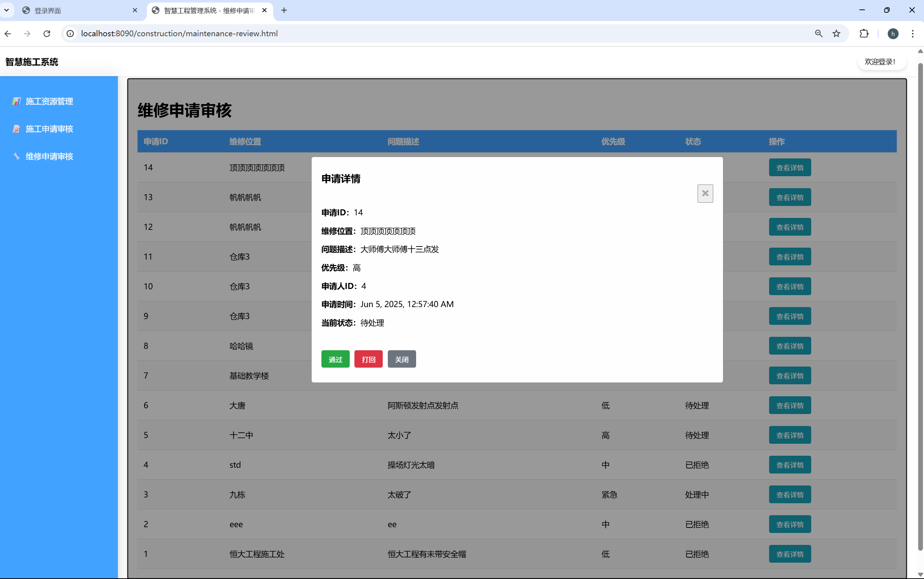Open a new tab with the plus button
Screen dimensions: 924x579
point(284,11)
